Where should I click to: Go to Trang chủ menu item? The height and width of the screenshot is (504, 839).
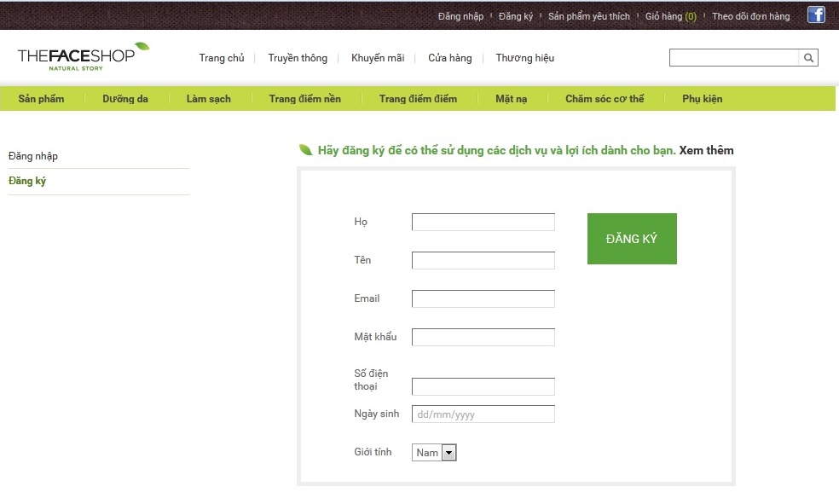(222, 58)
